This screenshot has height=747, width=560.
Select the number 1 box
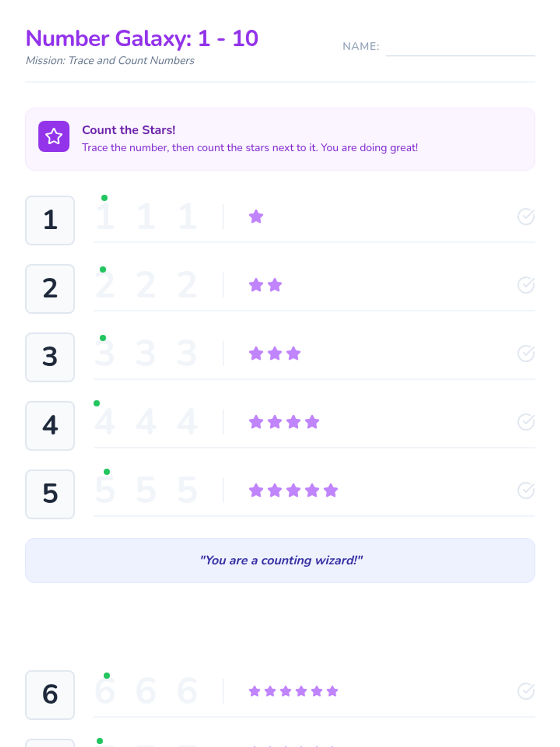[50, 220]
